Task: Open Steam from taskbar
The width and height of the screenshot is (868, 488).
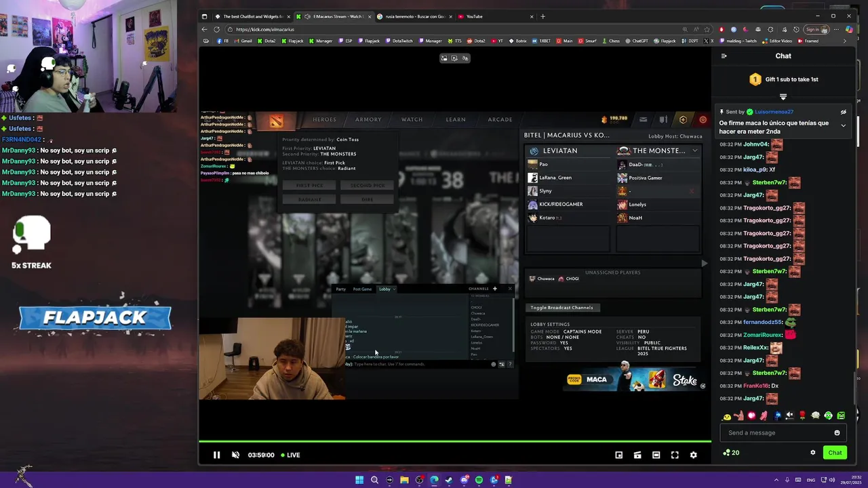Action: (449, 480)
